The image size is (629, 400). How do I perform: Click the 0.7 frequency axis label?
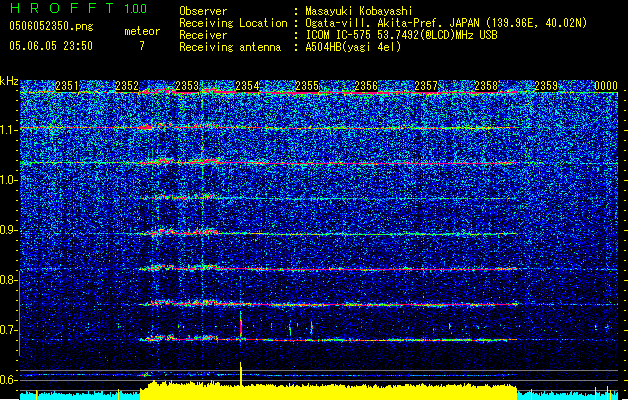(x=9, y=330)
